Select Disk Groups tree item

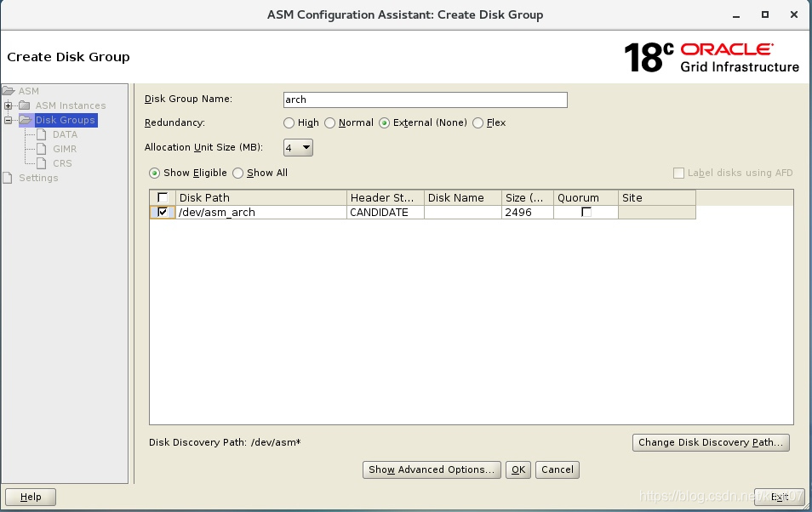coord(66,120)
